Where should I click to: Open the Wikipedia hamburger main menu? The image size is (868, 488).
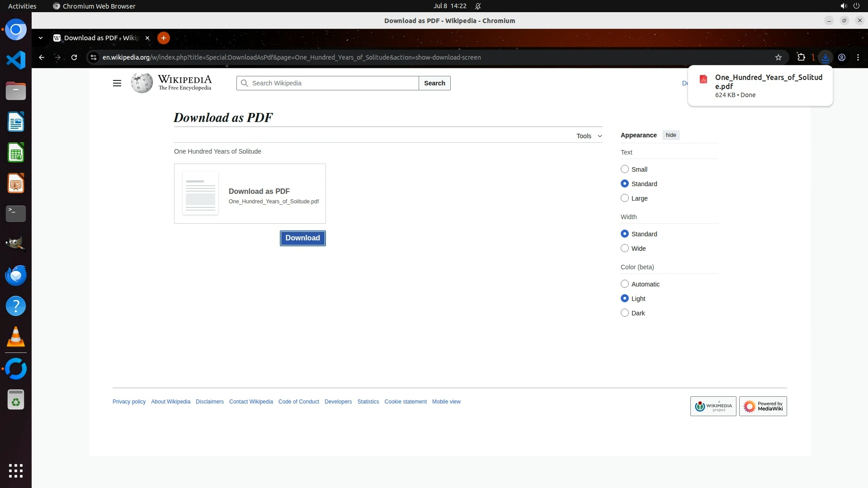coord(117,83)
